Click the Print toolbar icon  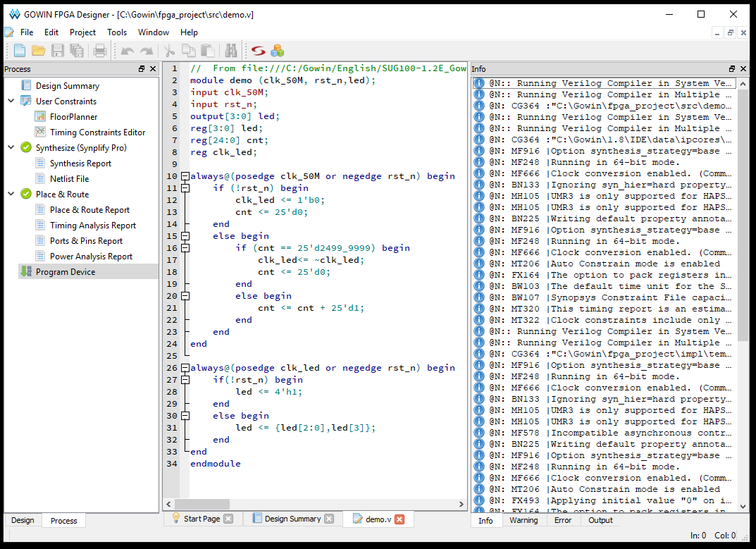coord(99,51)
